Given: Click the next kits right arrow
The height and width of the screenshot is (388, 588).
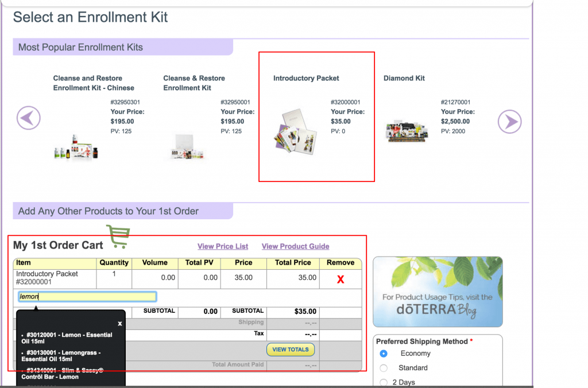Looking at the screenshot, I should point(510,122).
